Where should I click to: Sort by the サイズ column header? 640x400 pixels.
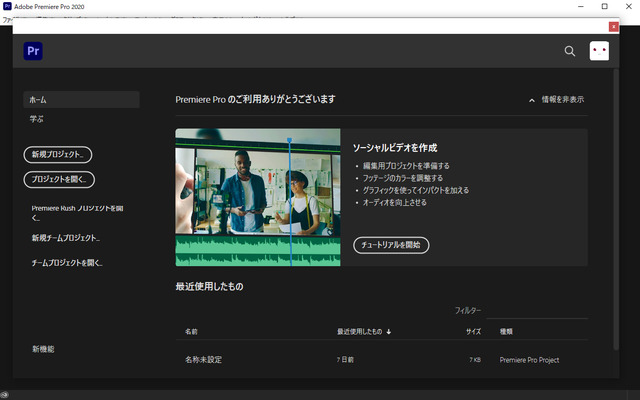coord(473,331)
